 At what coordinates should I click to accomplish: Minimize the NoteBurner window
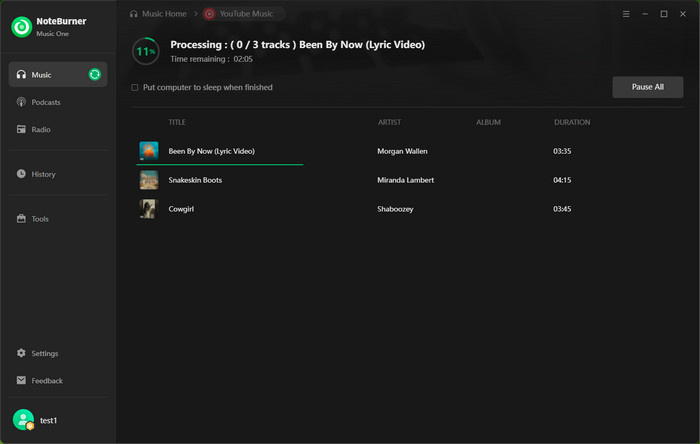click(x=645, y=14)
